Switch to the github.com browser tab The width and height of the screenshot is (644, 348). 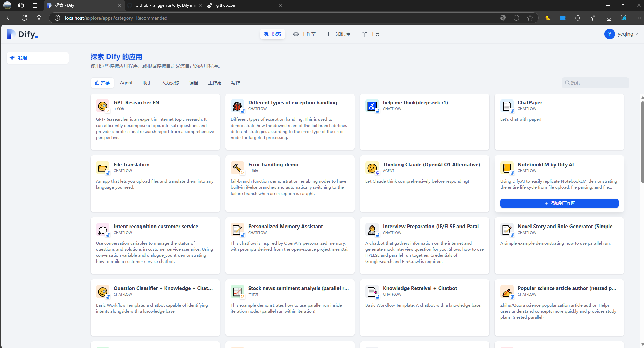coord(245,5)
